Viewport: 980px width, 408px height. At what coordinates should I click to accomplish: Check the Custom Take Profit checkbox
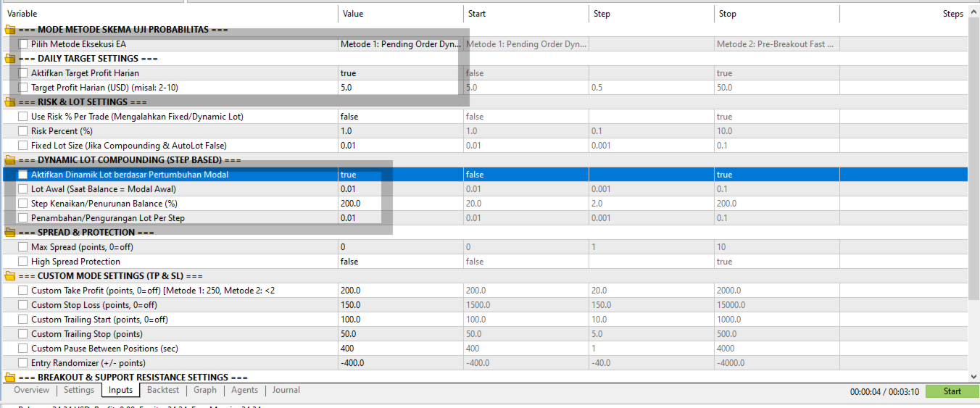point(23,291)
